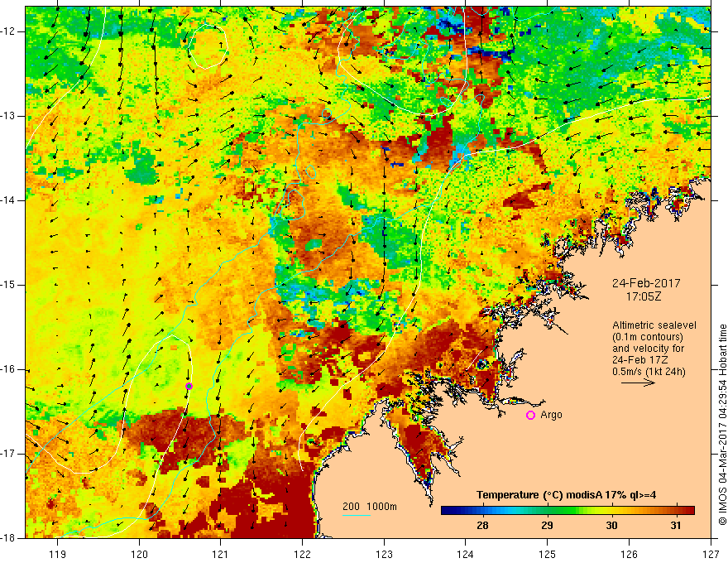Click the latitude label '-12'
Viewport: 728px width, 563px height.
(9, 31)
